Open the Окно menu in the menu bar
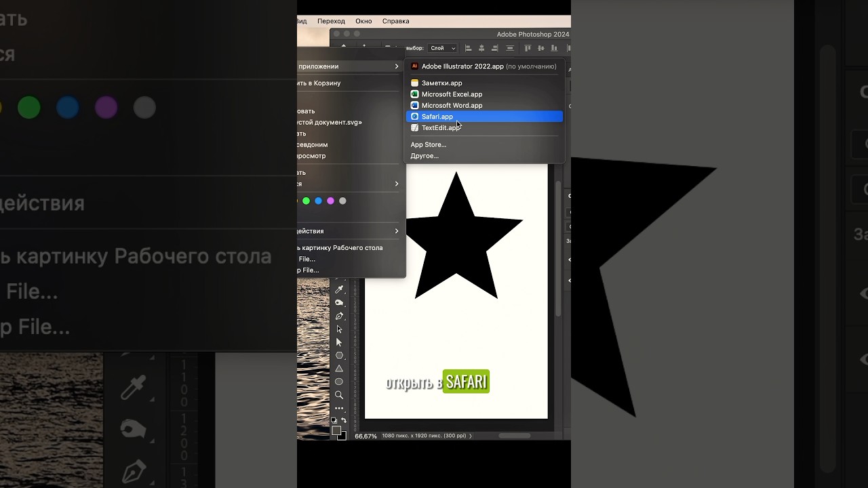 (x=363, y=21)
